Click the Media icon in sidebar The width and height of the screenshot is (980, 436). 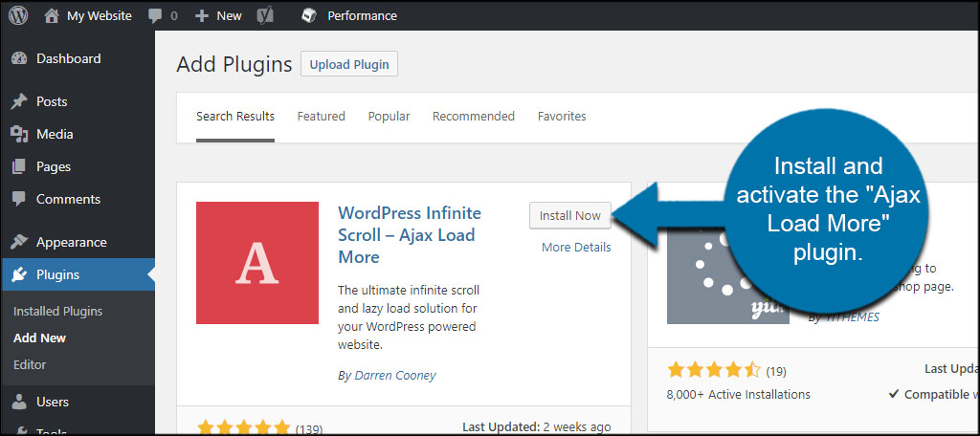point(19,134)
